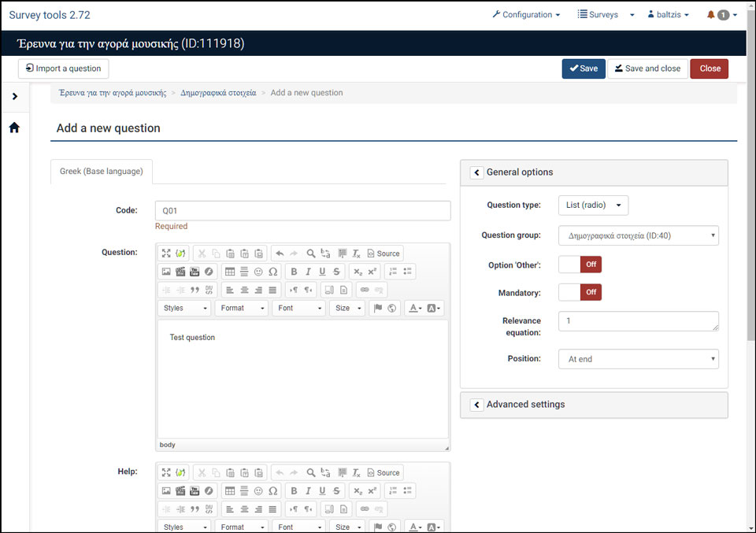
Task: Click Import a question button
Action: tap(64, 68)
